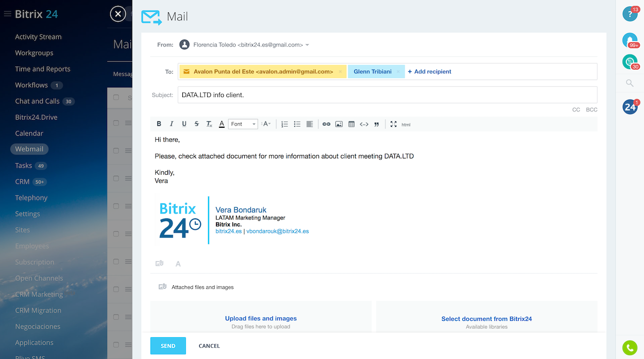Viewport: 644px width, 359px height.
Task: Create a numbered list
Action: pyautogui.click(x=284, y=124)
